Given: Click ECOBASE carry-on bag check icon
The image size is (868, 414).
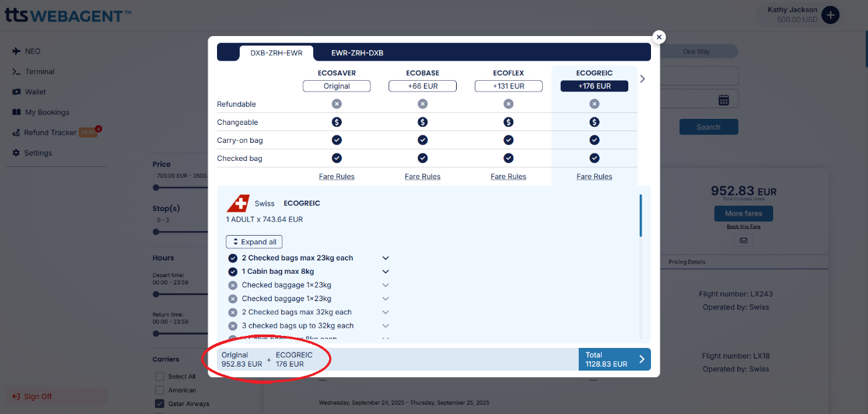Looking at the screenshot, I should coord(423,140).
